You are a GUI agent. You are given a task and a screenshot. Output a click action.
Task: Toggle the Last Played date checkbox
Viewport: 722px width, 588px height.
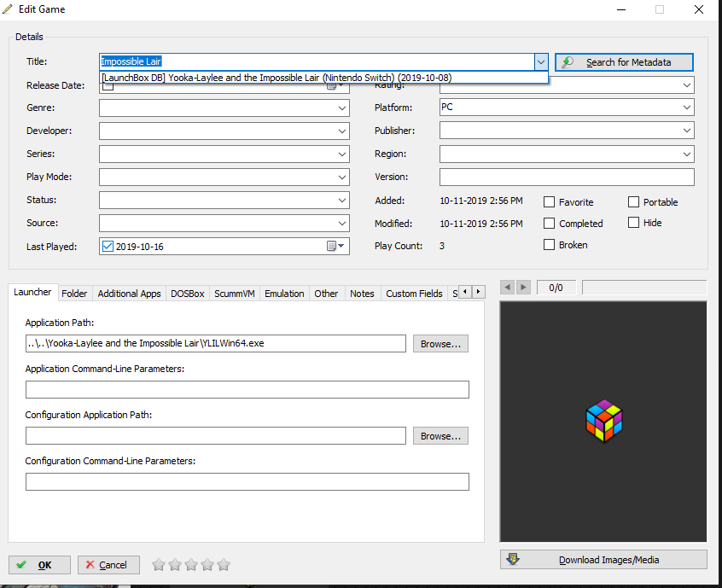click(108, 247)
